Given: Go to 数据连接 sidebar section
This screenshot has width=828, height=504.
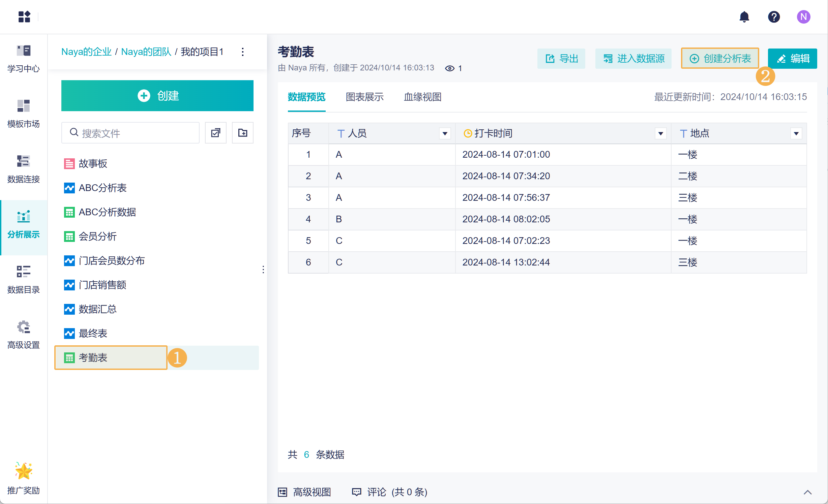Looking at the screenshot, I should [x=24, y=169].
